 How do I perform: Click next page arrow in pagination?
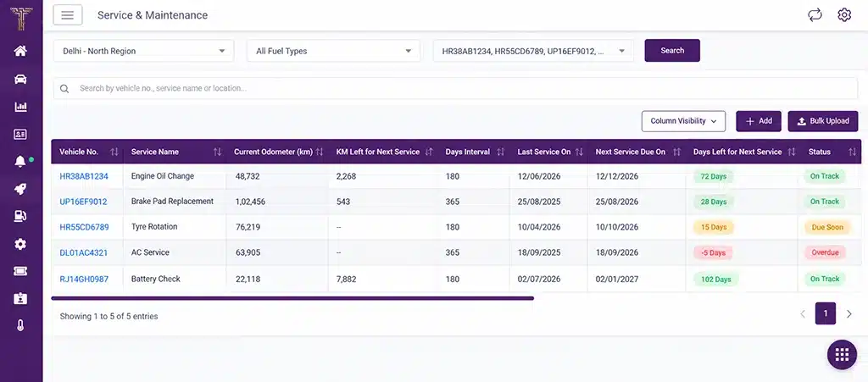click(x=849, y=314)
